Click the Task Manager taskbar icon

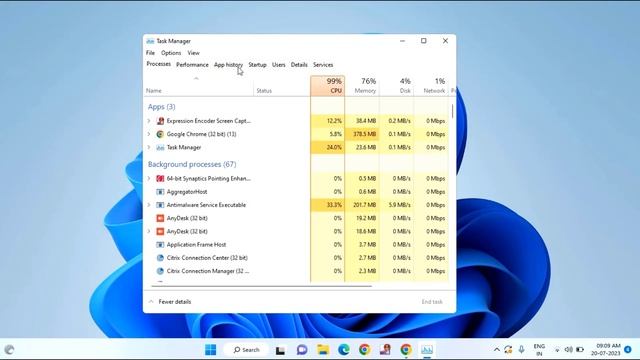(x=427, y=350)
